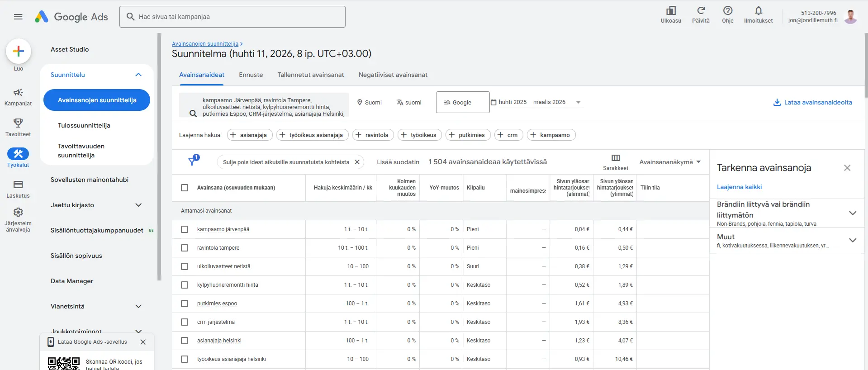Check asianajaja helsinki row
This screenshot has height=370, width=868.
pyautogui.click(x=185, y=341)
